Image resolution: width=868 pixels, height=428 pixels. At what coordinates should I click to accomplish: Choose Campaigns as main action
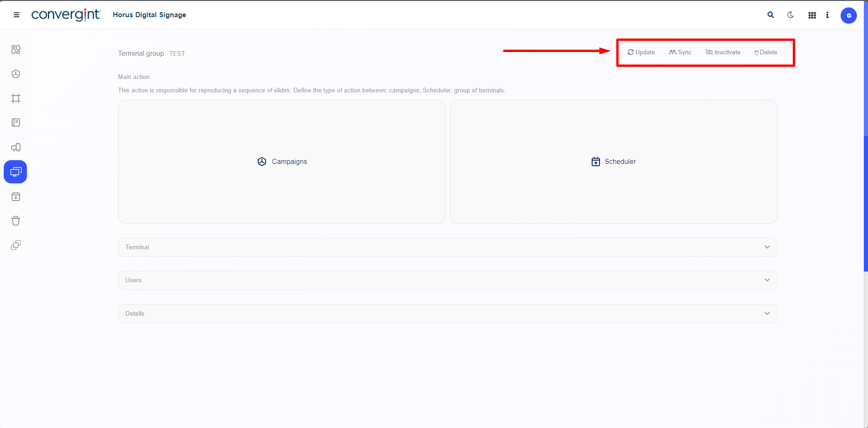tap(281, 162)
